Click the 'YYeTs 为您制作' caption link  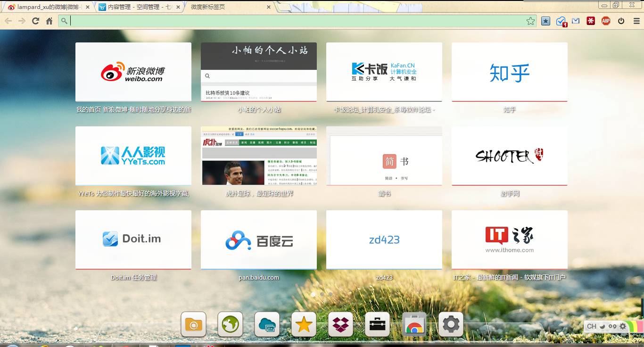pos(133,193)
